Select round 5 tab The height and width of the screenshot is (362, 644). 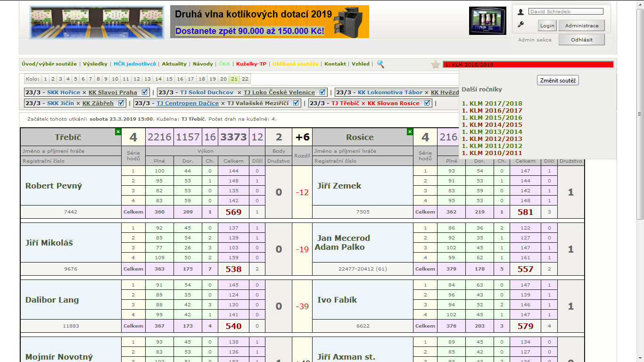click(x=75, y=79)
